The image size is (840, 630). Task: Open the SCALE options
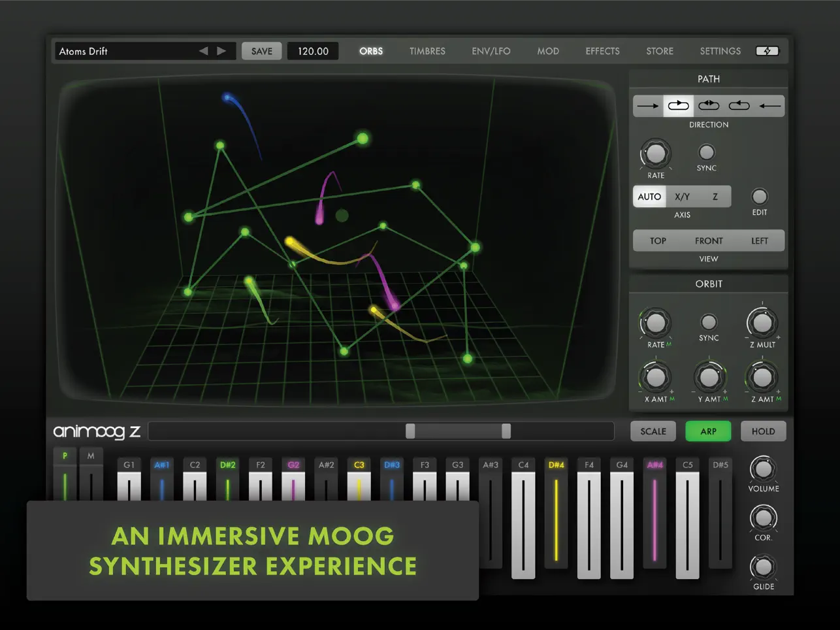click(x=653, y=431)
